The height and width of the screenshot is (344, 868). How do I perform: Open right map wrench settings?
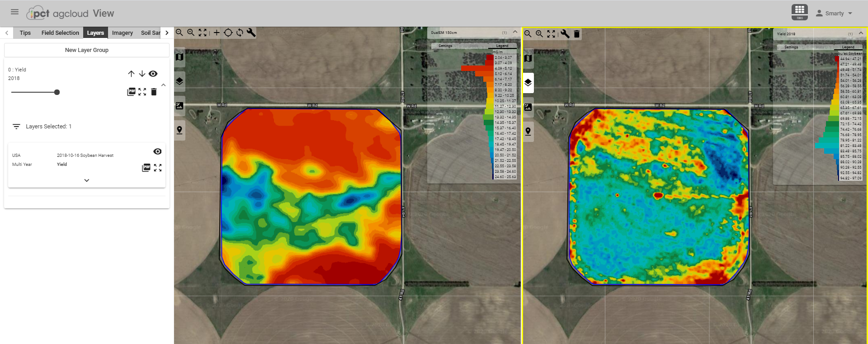565,34
